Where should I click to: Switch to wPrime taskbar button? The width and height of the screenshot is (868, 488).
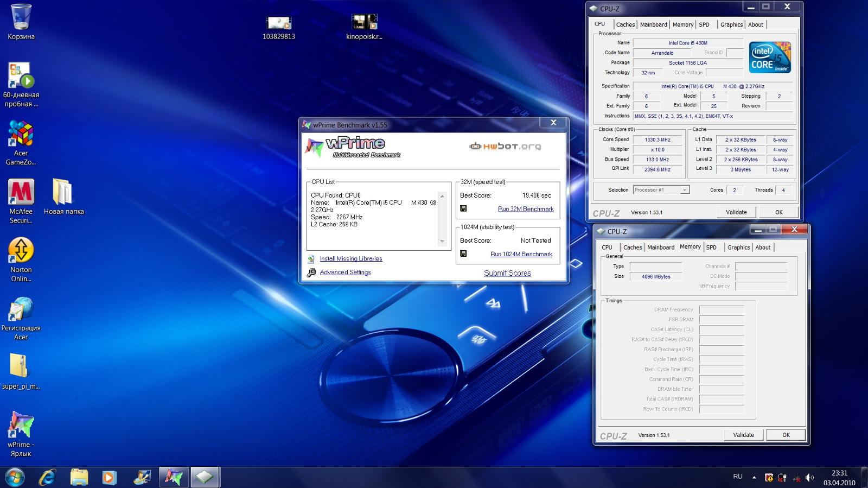174,477
